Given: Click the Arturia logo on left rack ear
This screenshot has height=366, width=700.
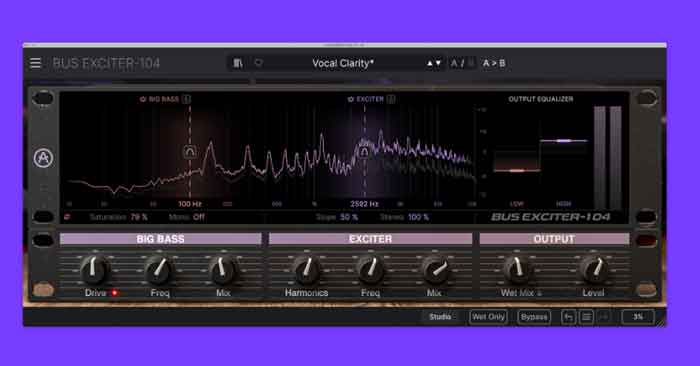Looking at the screenshot, I should (43, 158).
